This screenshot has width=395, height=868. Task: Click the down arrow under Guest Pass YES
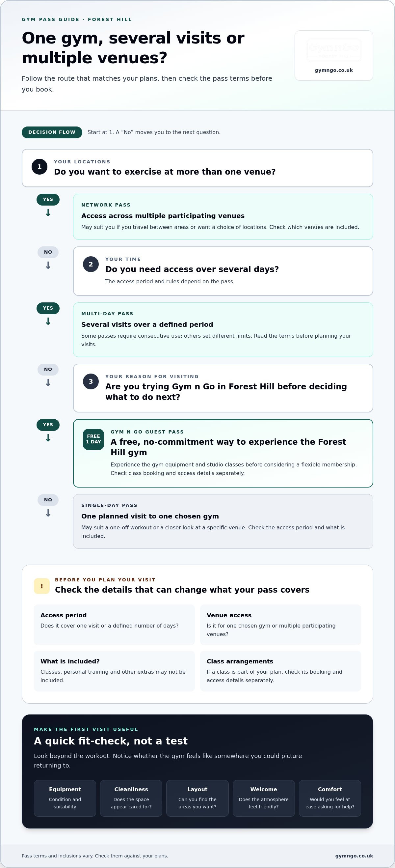[x=48, y=438]
